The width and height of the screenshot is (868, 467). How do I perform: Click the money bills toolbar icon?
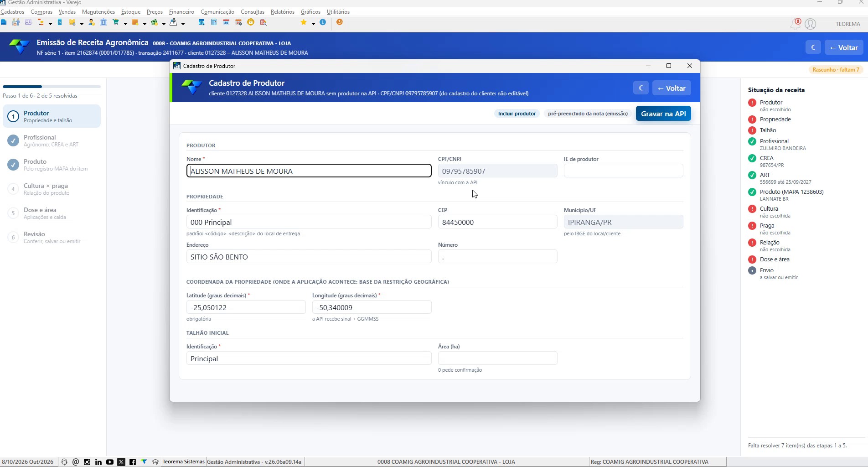tap(154, 22)
